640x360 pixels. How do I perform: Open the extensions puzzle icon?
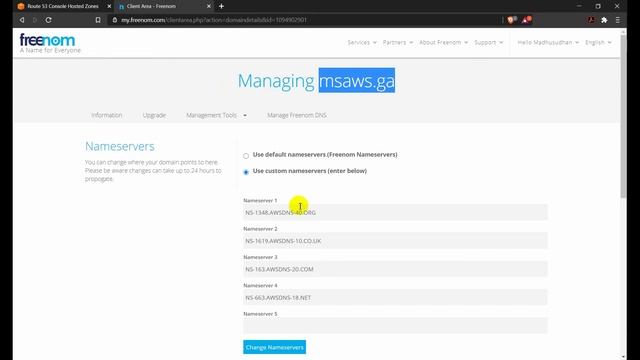604,20
